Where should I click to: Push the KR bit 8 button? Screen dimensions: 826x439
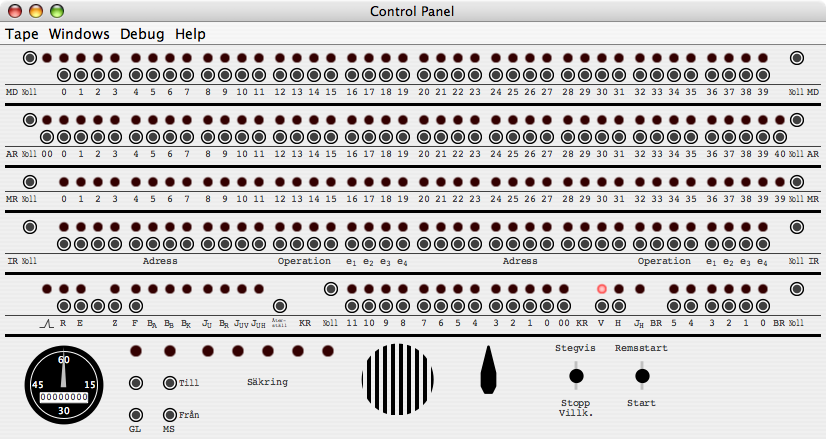click(x=403, y=306)
